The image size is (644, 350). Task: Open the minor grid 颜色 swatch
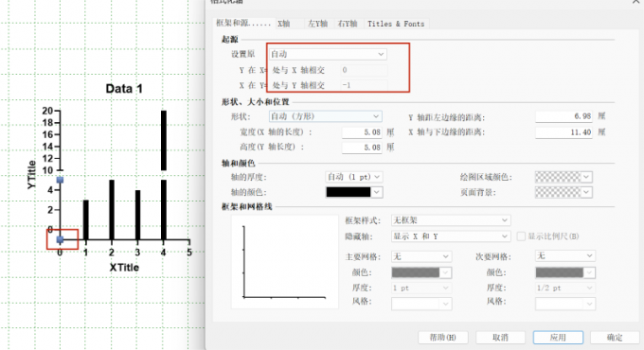pyautogui.click(x=565, y=272)
